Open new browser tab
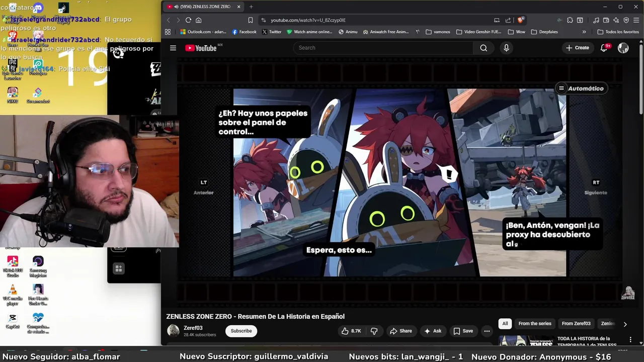 pos(251,7)
